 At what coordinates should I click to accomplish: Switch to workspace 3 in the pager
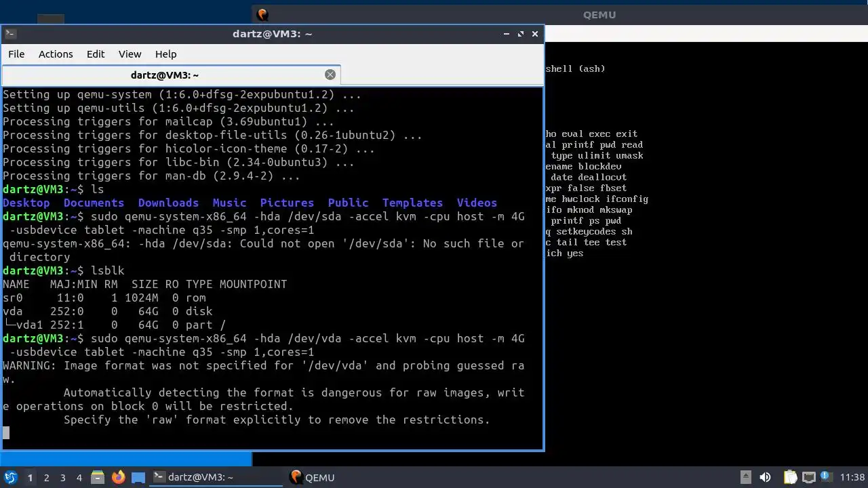62,477
